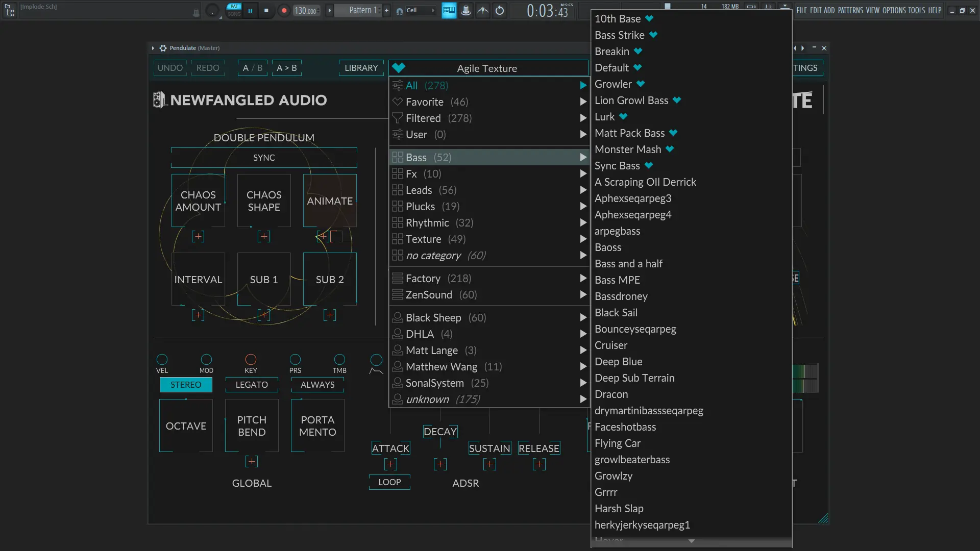Select the Deep Sub Terrain preset
This screenshot has height=551, width=980.
[x=634, y=378]
